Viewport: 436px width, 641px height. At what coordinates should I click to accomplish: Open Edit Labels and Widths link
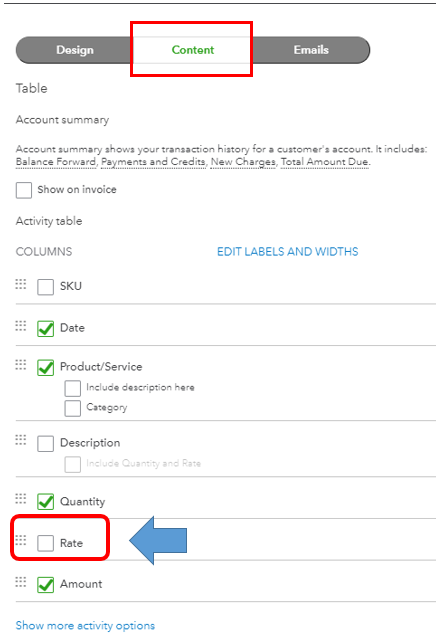288,251
